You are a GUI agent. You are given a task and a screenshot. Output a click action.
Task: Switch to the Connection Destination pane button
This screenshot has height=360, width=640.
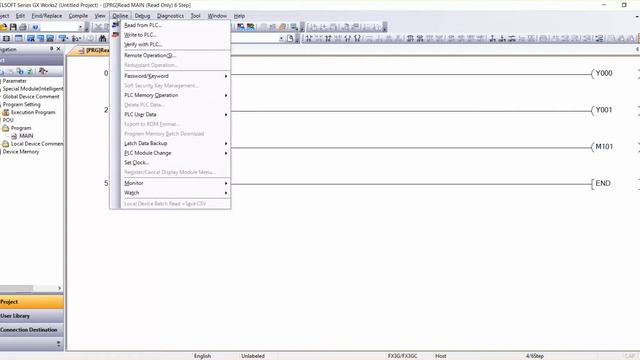31,329
